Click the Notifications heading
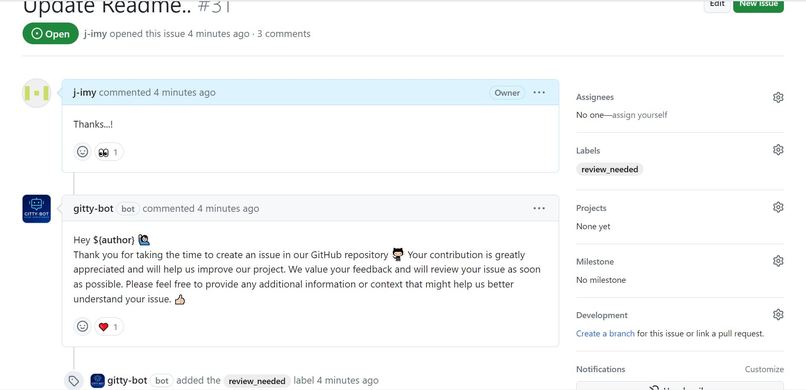 coord(600,369)
